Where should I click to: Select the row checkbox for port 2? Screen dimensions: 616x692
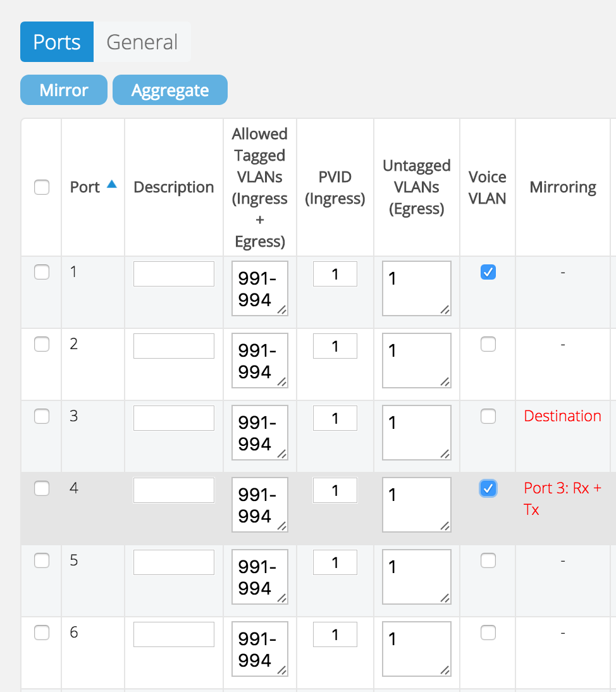[x=40, y=344]
